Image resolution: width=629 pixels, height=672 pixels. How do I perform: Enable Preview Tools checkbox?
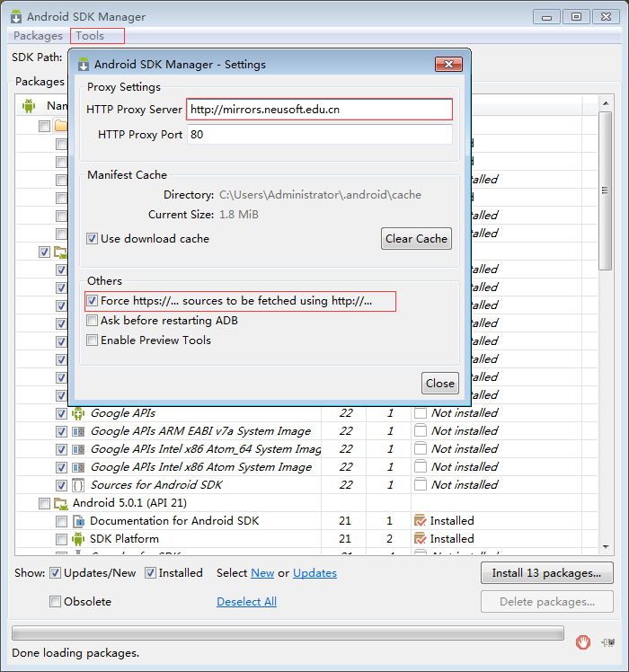[92, 340]
